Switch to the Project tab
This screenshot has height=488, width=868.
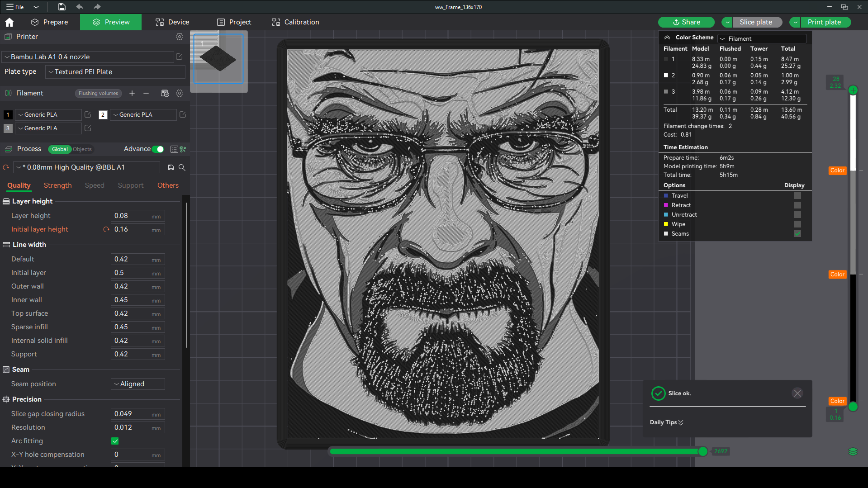pyautogui.click(x=234, y=22)
